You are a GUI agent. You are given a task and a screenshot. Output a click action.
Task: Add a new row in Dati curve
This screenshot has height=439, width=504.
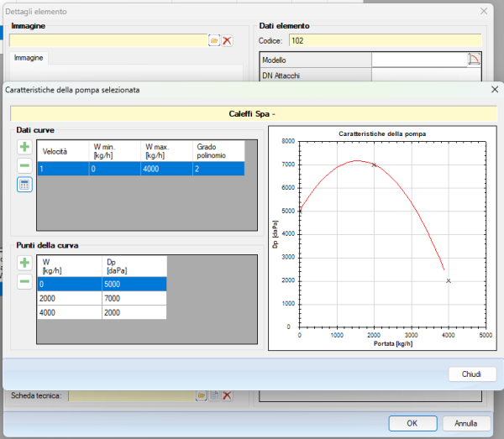pyautogui.click(x=24, y=147)
